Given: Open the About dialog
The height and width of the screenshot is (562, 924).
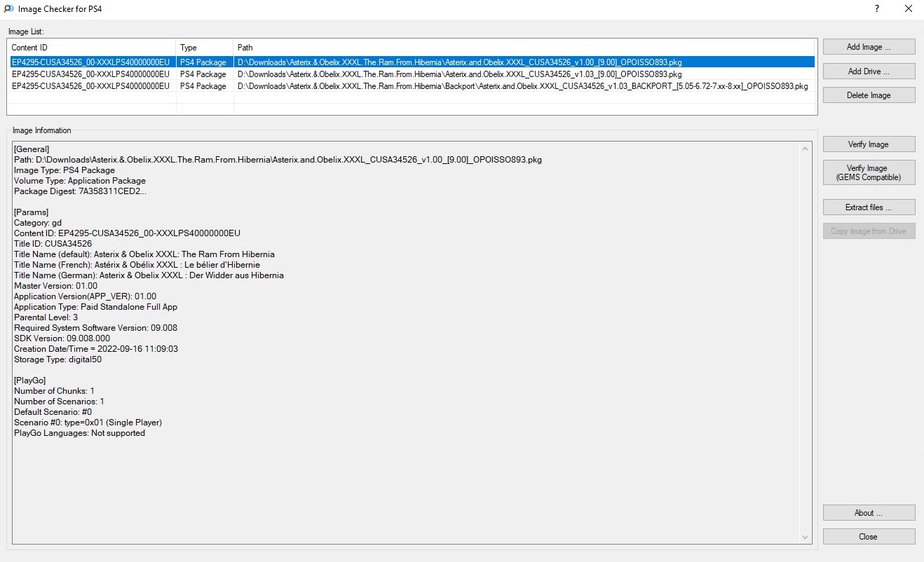Looking at the screenshot, I should pyautogui.click(x=869, y=513).
